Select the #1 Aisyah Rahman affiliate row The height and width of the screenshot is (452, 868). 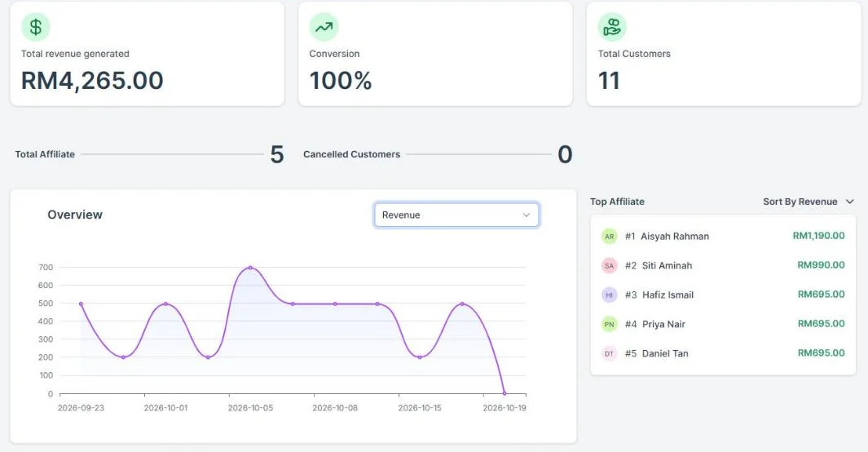tap(723, 237)
